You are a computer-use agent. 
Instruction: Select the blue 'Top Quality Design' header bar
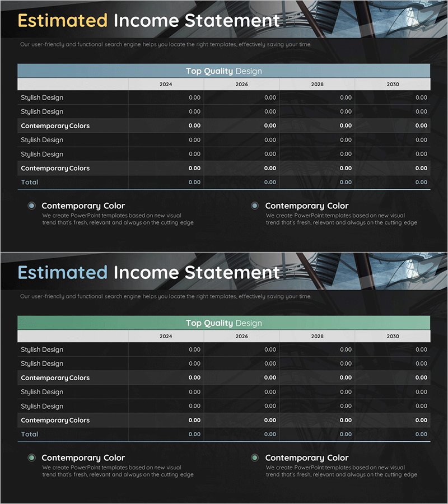223,71
